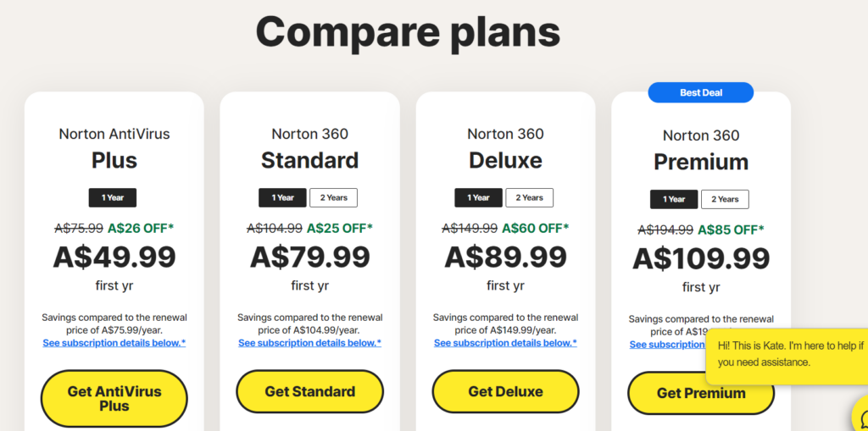
Task: Switch Standard plan to 2 Years
Action: 333,197
